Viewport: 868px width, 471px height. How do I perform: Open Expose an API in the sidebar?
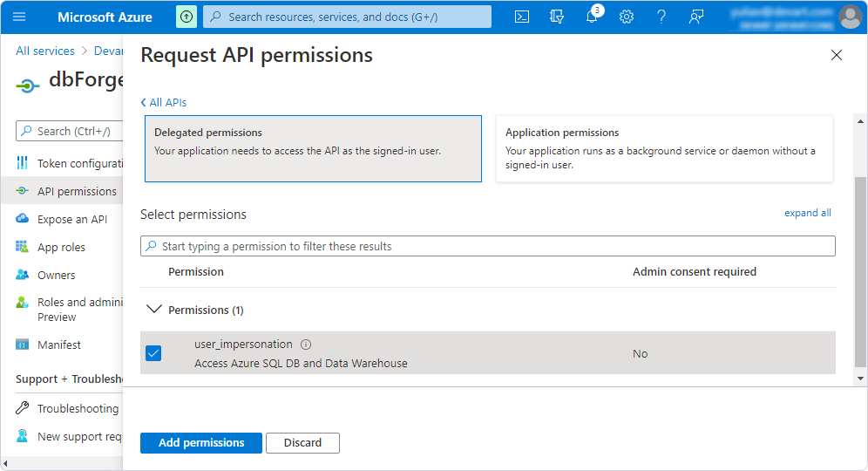[72, 220]
